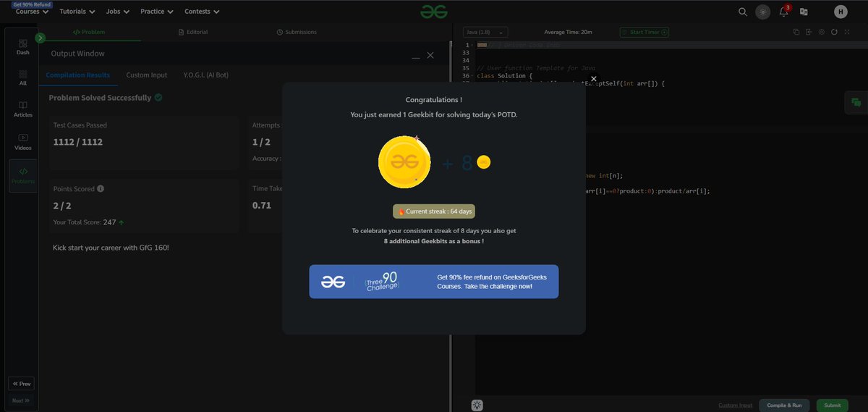Reset code with the refresh icon
This screenshot has height=412, width=868.
pyautogui.click(x=834, y=32)
